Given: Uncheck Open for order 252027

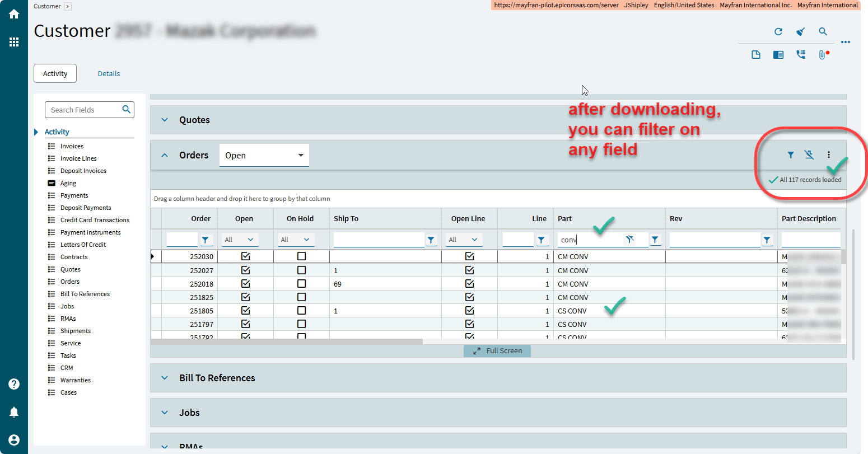Looking at the screenshot, I should click(245, 270).
